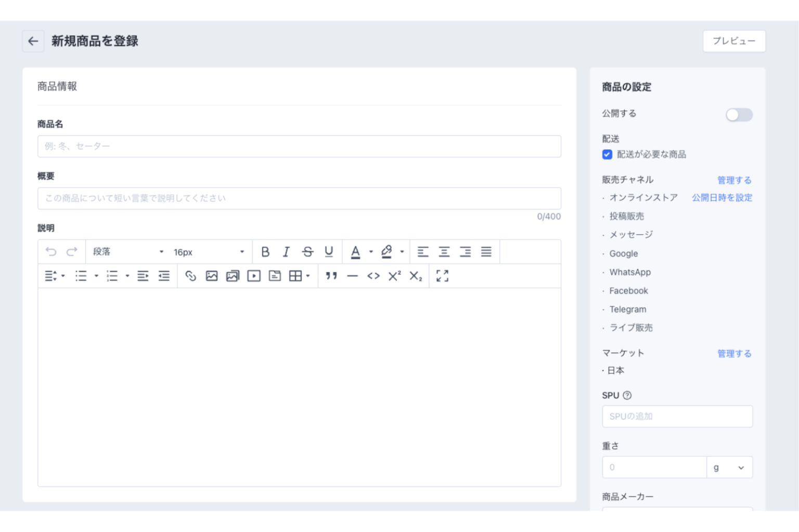Click the 公開日時を設定 link

click(x=722, y=198)
